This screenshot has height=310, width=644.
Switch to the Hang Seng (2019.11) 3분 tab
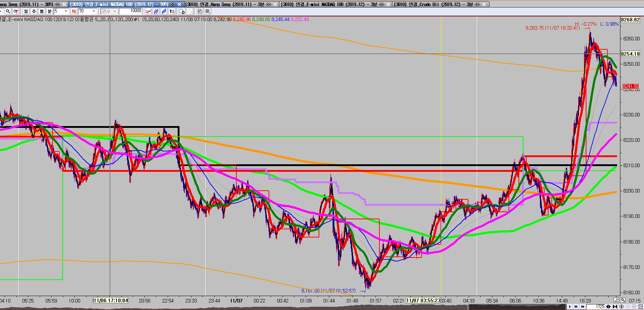pyautogui.click(x=229, y=4)
